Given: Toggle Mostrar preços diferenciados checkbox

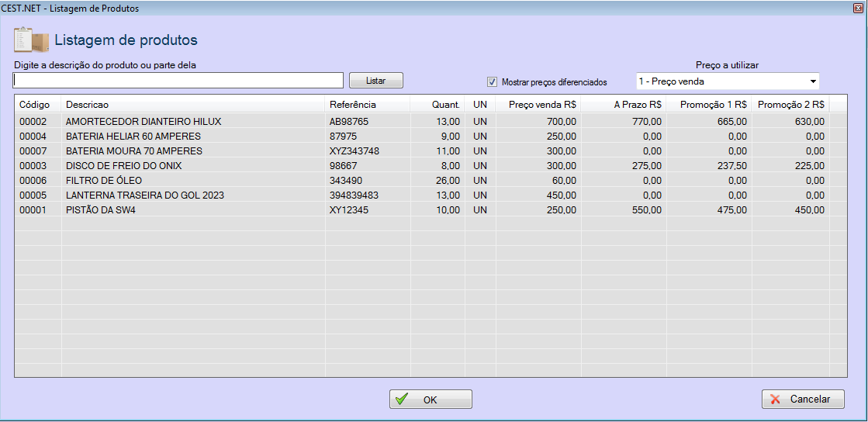Looking at the screenshot, I should click(492, 81).
